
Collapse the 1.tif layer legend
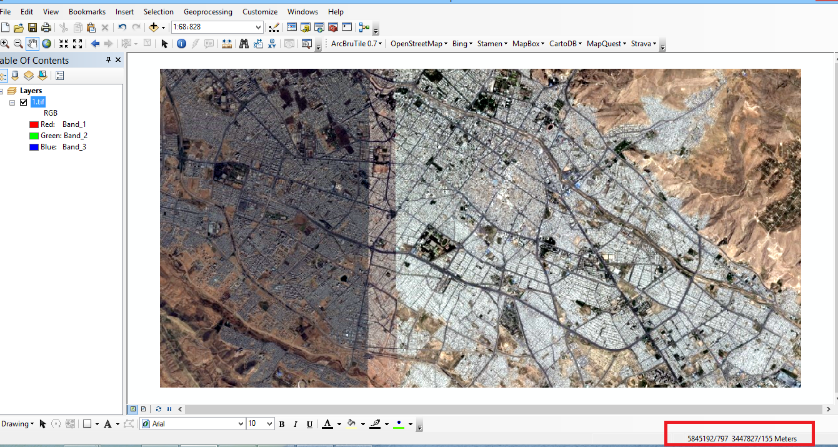[x=12, y=102]
